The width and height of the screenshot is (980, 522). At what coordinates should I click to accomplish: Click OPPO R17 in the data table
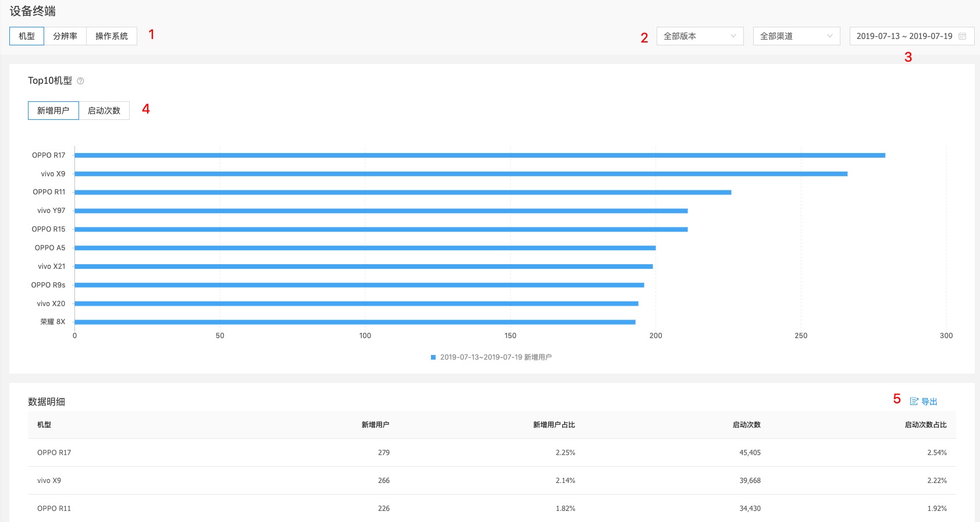pyautogui.click(x=54, y=453)
